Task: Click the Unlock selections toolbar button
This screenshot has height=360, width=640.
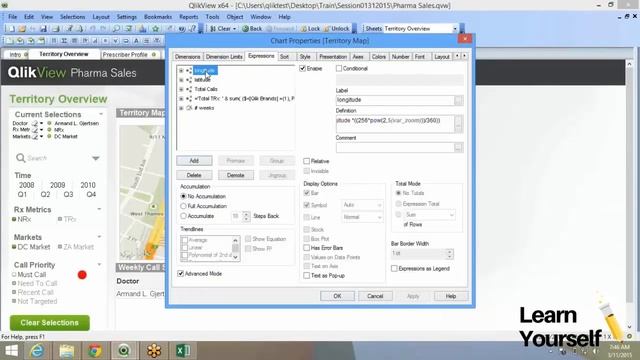Action: tap(337, 29)
